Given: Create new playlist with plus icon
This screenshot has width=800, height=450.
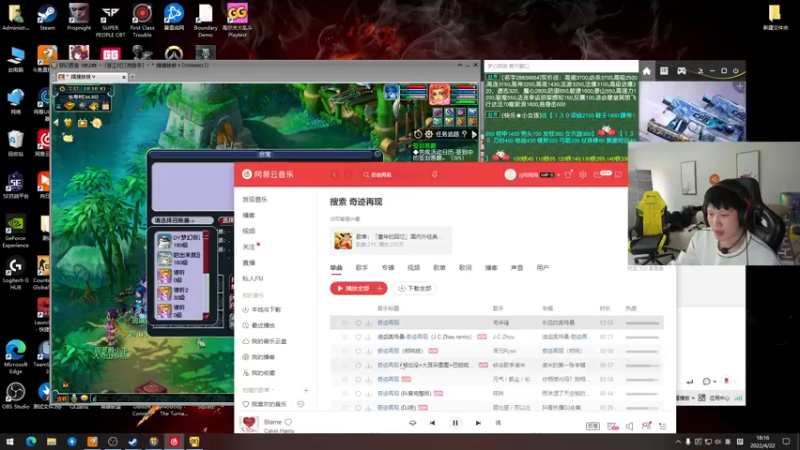Looking at the screenshot, I should [x=306, y=390].
